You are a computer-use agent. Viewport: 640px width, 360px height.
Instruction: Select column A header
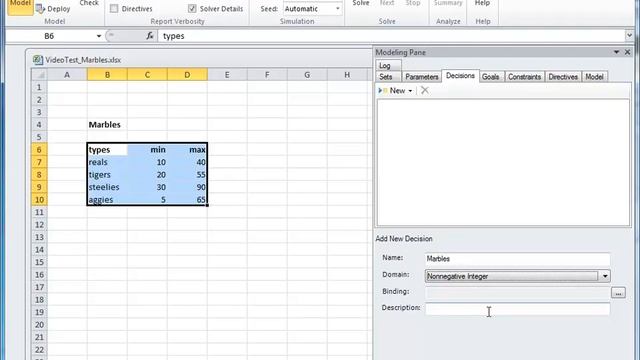(x=67, y=75)
